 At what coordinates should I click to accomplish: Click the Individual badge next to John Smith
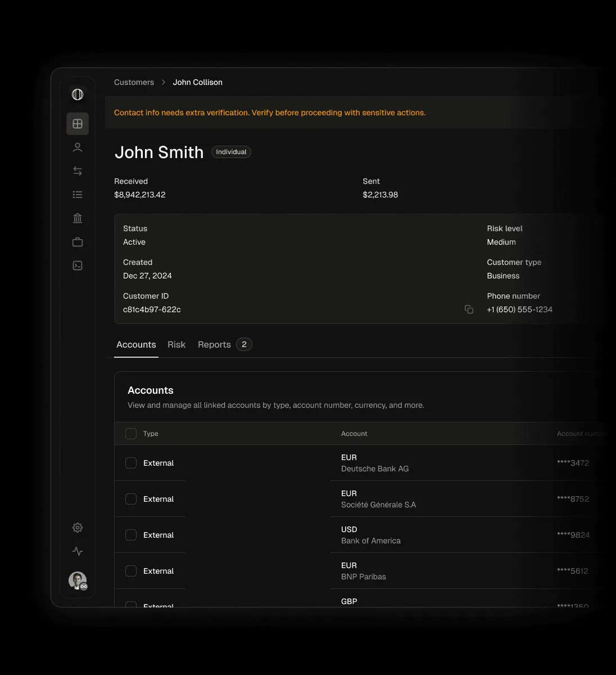[231, 152]
